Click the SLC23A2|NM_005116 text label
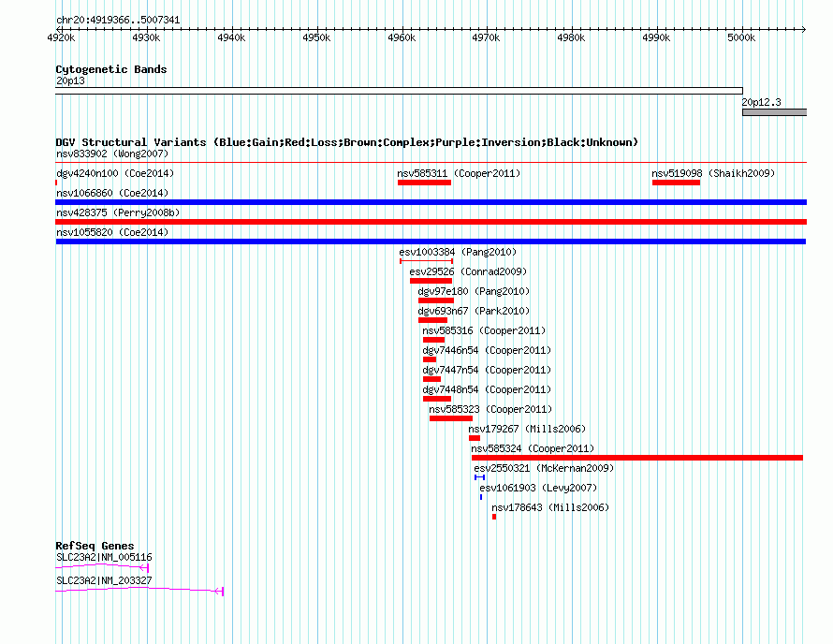 coord(104,557)
